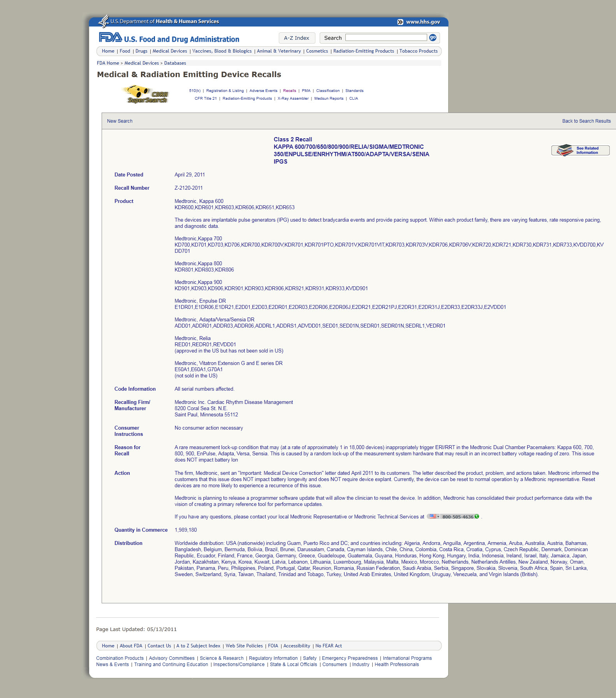Screen dimensions: 616x698
Task: Open the Recalls database link
Action: pyautogui.click(x=290, y=91)
